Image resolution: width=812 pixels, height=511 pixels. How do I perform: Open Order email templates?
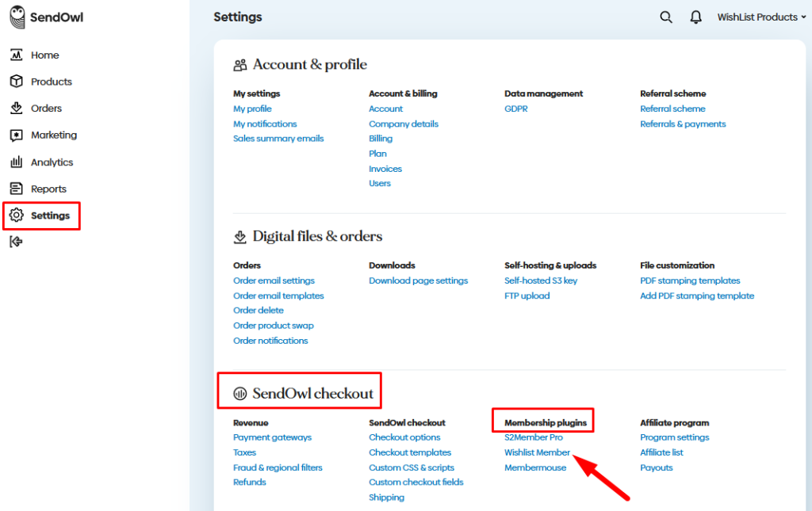point(278,296)
